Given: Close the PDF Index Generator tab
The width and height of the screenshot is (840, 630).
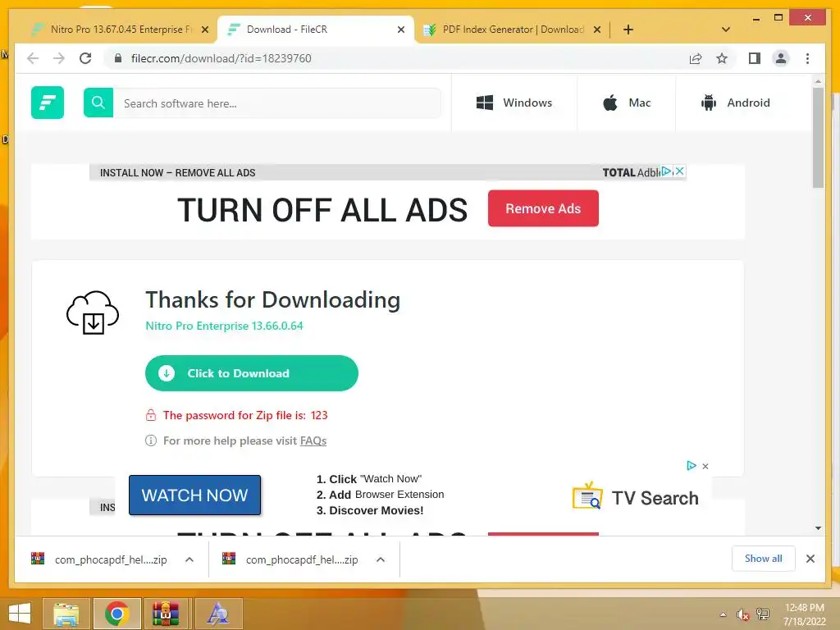Looking at the screenshot, I should [x=597, y=30].
